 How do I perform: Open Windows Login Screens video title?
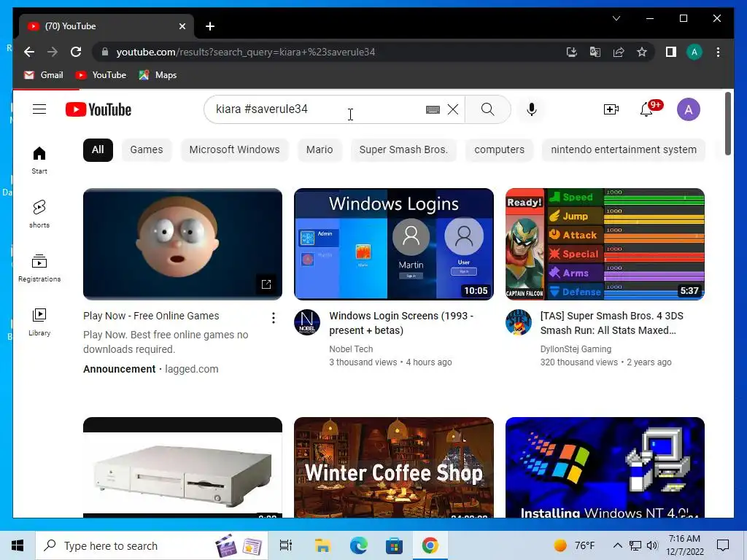(401, 323)
